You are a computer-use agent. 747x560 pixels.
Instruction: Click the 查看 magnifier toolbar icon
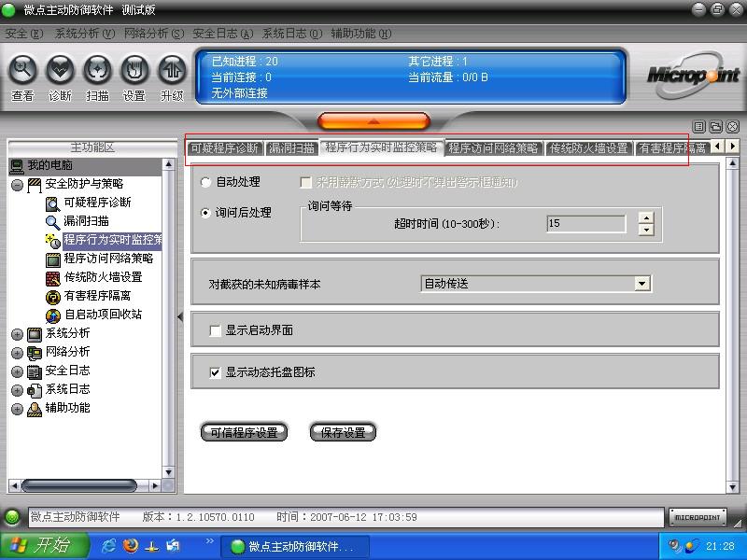22,70
